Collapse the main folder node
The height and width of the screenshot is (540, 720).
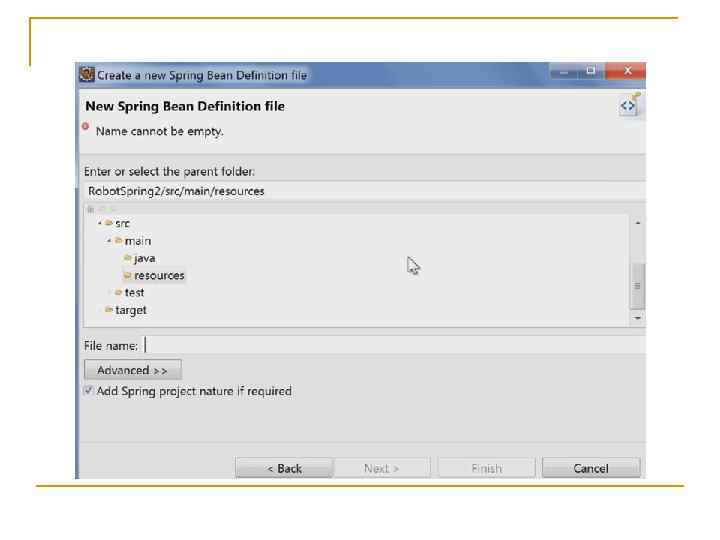pyautogui.click(x=109, y=241)
